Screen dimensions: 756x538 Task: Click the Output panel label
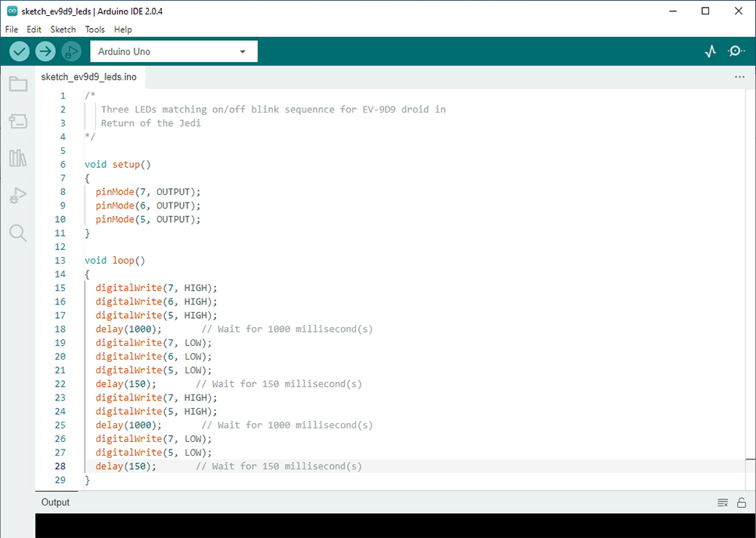55,502
